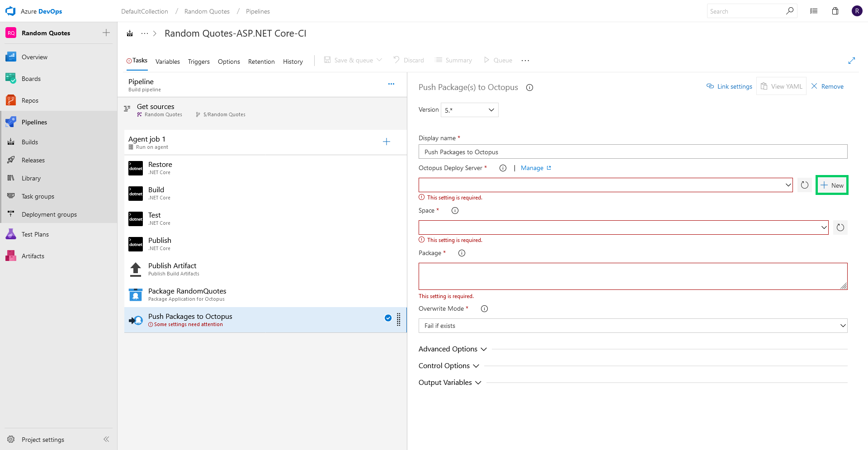The height and width of the screenshot is (450, 868).
Task: Select the Package RandomQuotes task
Action: (x=265, y=294)
